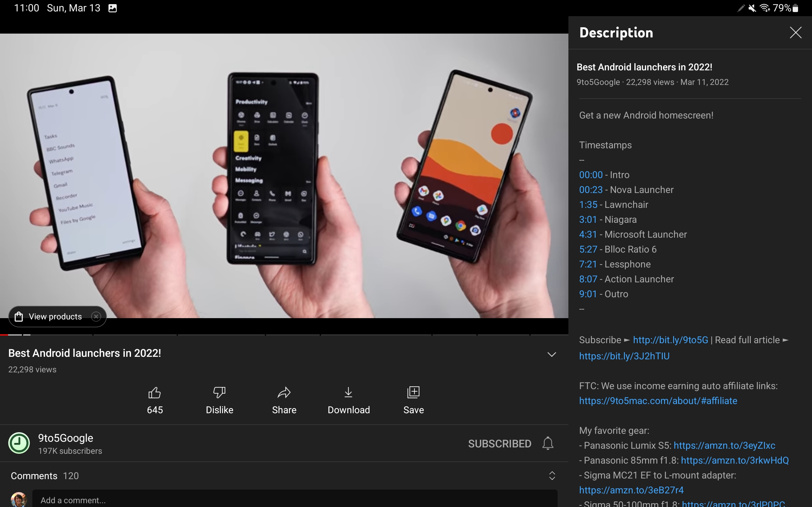Dismiss the View products overlay
812x507 pixels.
pos(96,316)
